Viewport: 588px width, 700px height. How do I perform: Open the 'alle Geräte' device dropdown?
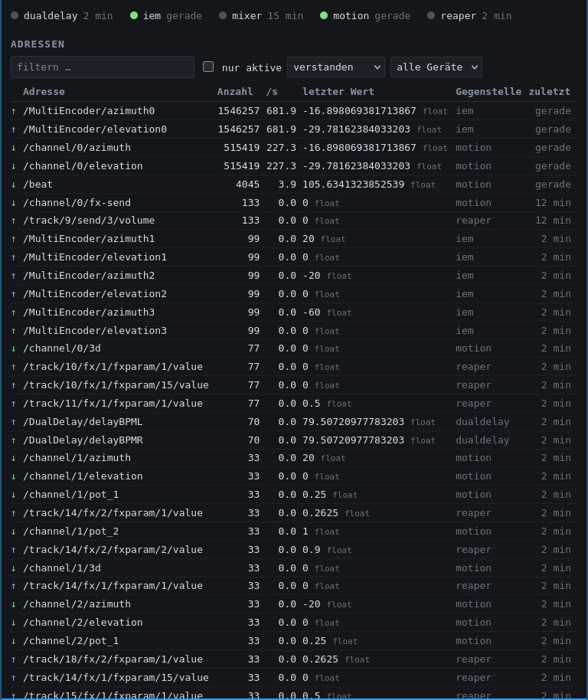436,67
